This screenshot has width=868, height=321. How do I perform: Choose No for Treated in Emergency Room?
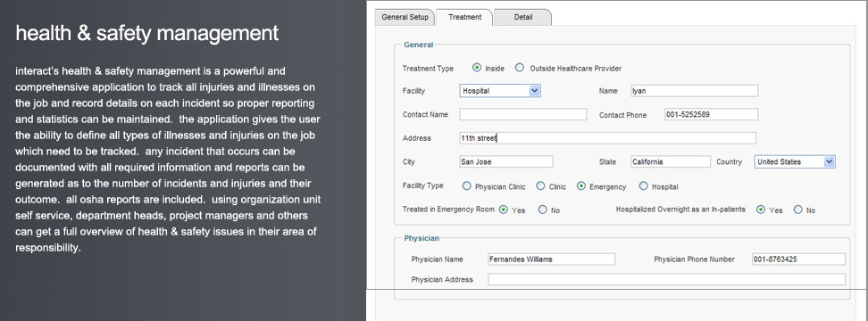(x=543, y=210)
